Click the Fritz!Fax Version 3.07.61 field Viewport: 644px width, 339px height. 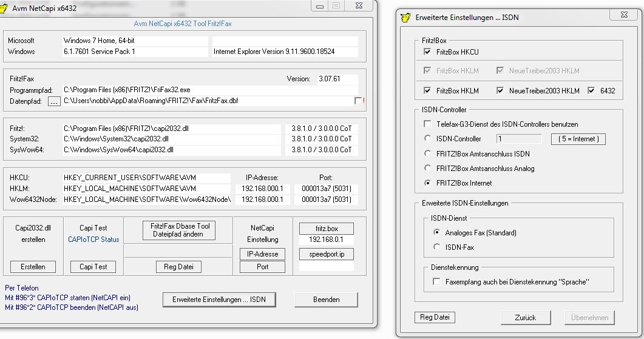coord(337,79)
